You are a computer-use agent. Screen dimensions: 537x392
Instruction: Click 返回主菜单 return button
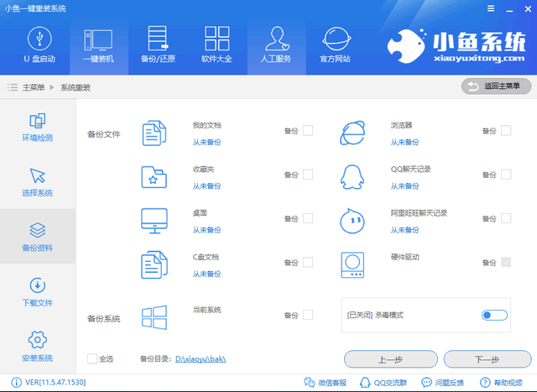[x=496, y=86]
